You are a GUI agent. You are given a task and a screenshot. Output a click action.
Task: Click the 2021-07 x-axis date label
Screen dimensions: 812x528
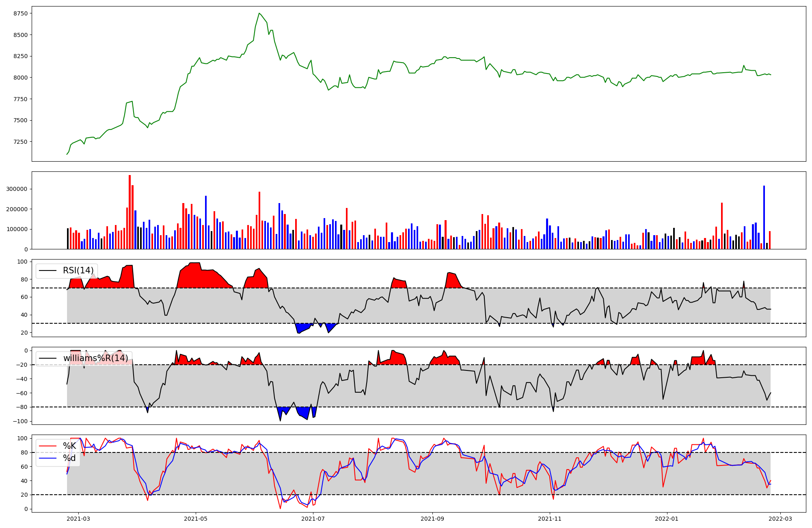(313, 519)
